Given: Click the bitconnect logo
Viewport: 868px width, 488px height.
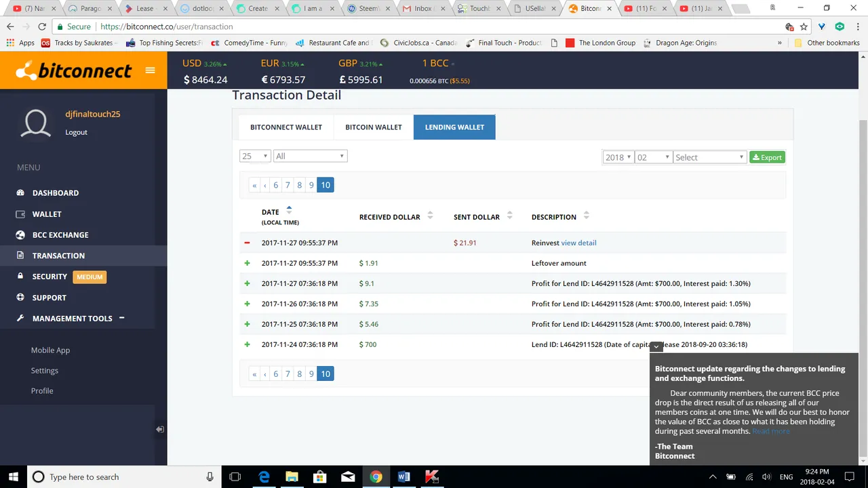Looking at the screenshot, I should point(73,70).
